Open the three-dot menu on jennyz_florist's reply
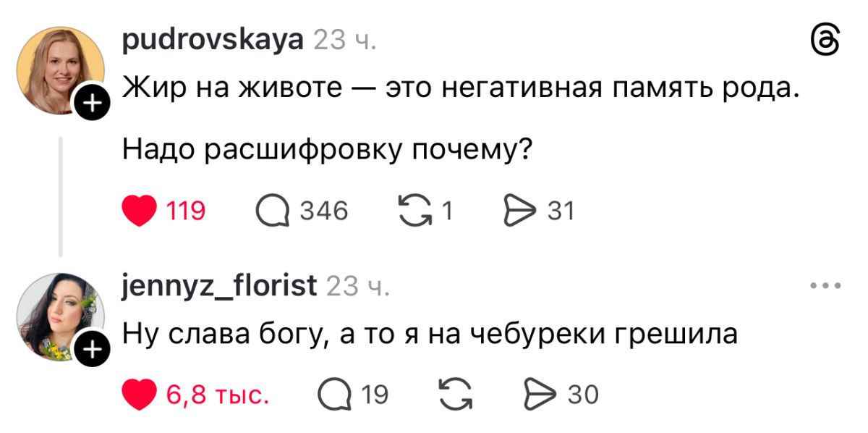Screen dimensions: 868x433 pyautogui.click(x=826, y=286)
